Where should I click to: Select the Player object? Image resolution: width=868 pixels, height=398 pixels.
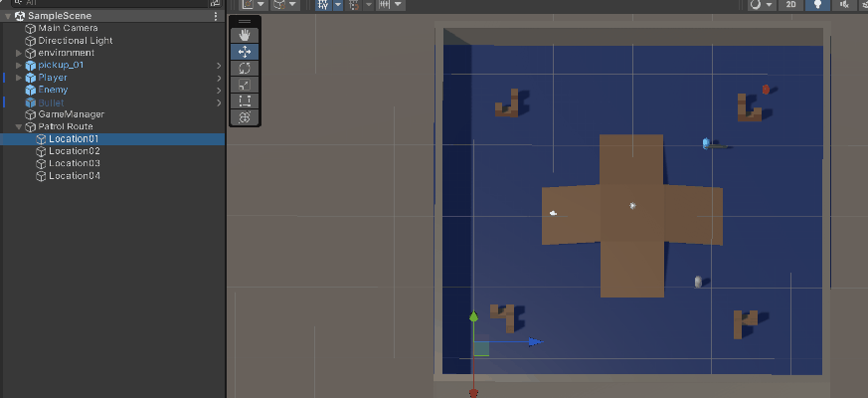pos(112,78)
